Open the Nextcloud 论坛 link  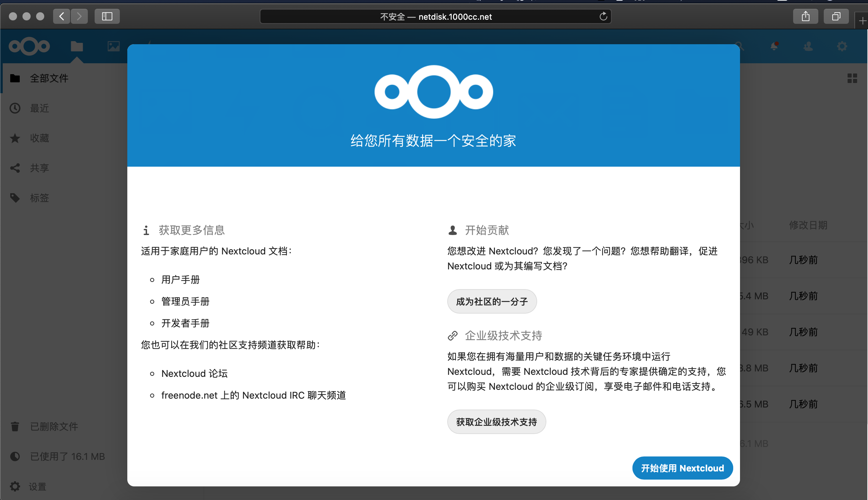(194, 373)
